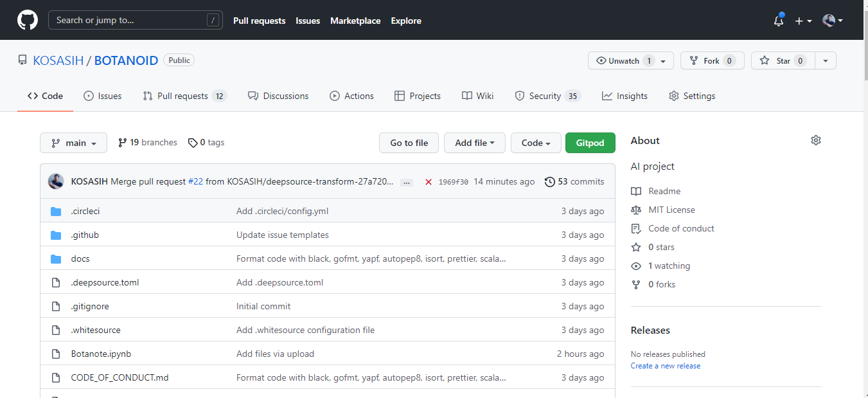Open commit 'Add files via upload'
Screen dimensions: 868x398
[276, 354]
